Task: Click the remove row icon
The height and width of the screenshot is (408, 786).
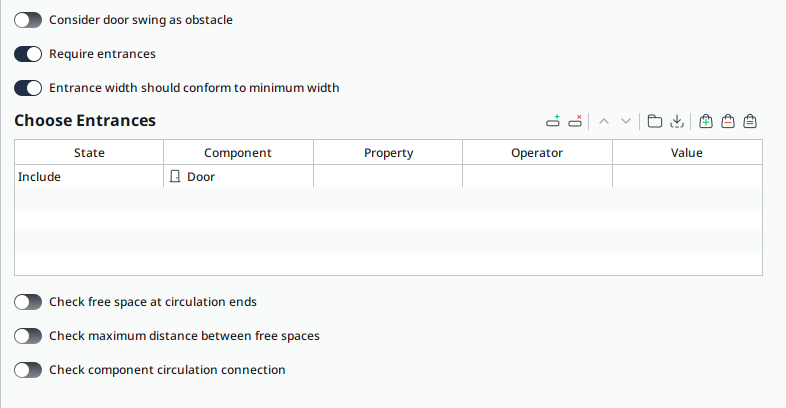Action: [575, 121]
